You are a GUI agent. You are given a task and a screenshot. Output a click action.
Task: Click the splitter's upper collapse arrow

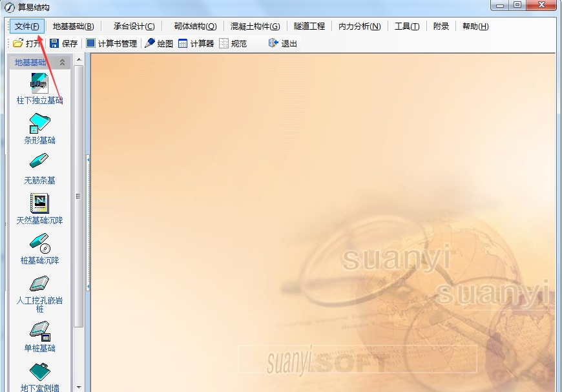pos(88,160)
